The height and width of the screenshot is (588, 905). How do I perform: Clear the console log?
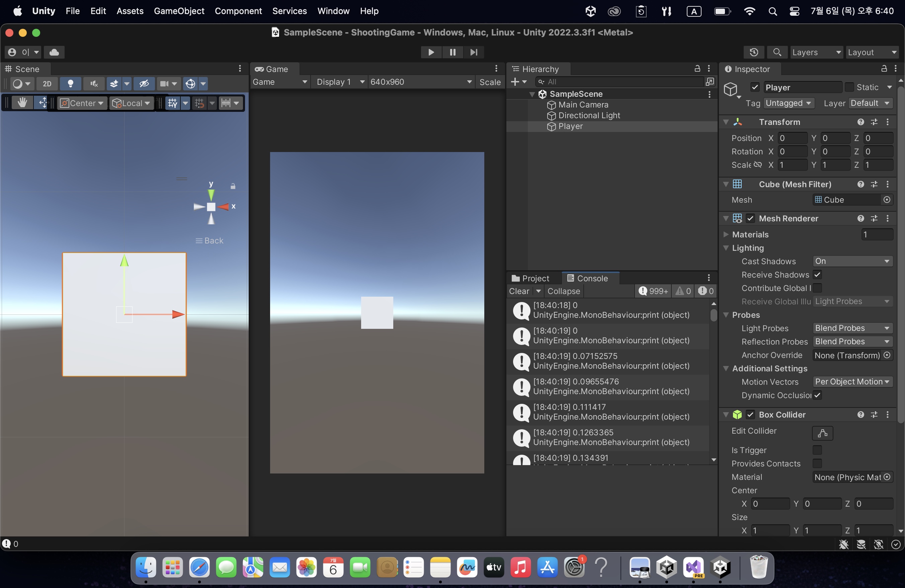[519, 291]
